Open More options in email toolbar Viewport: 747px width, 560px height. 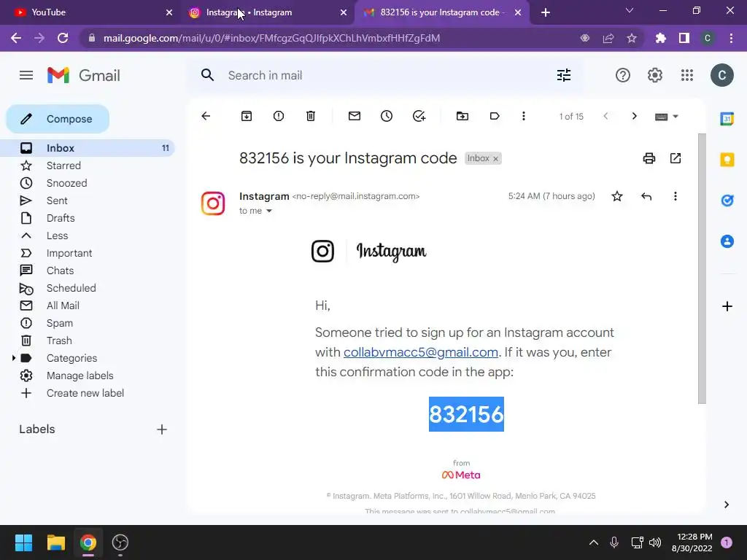tap(524, 116)
